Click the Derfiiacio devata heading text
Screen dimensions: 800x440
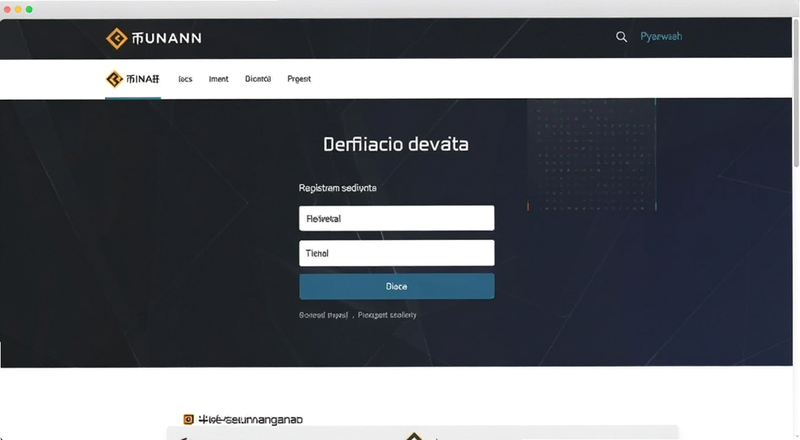coord(396,144)
